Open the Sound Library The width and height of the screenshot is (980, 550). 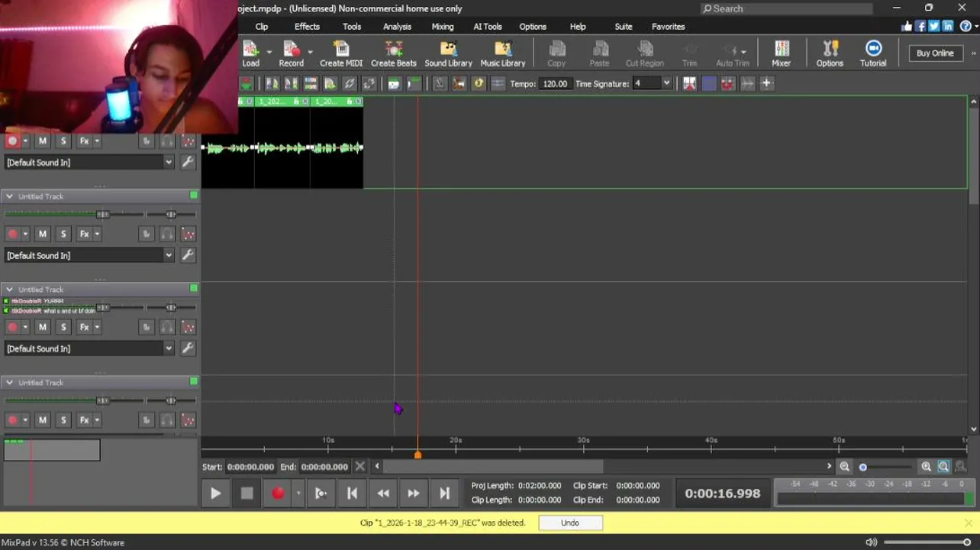[x=448, y=53]
